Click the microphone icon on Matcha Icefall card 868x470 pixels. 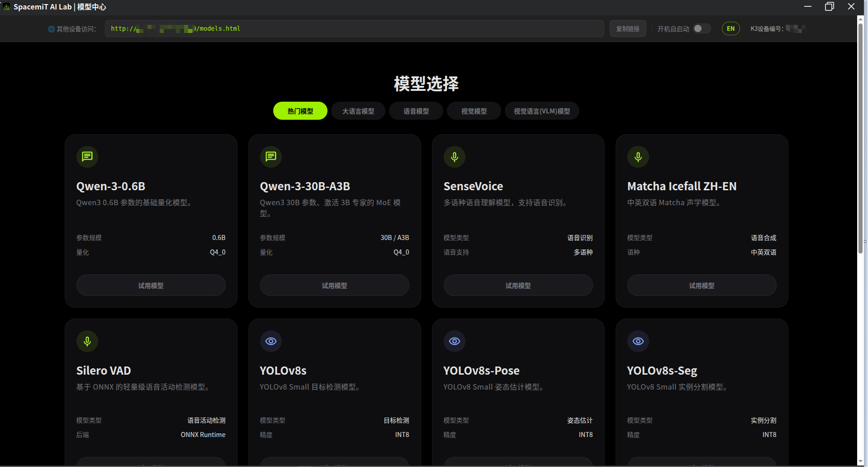638,157
